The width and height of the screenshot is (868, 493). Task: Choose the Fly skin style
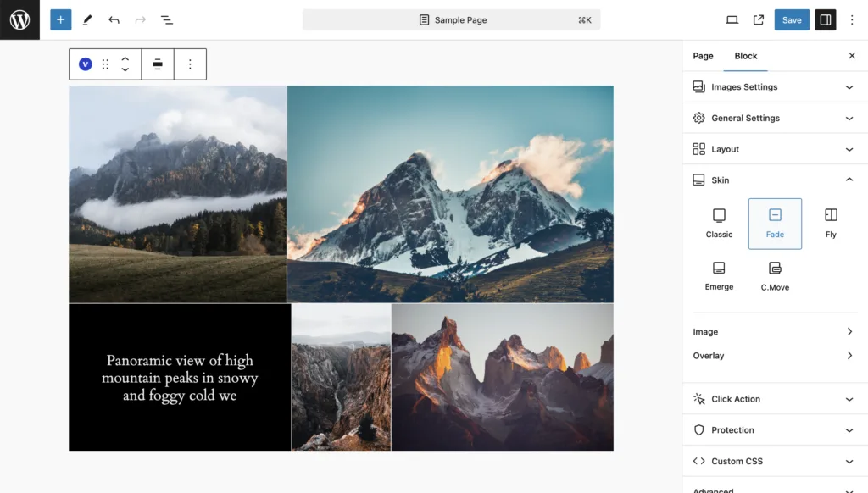[831, 224]
